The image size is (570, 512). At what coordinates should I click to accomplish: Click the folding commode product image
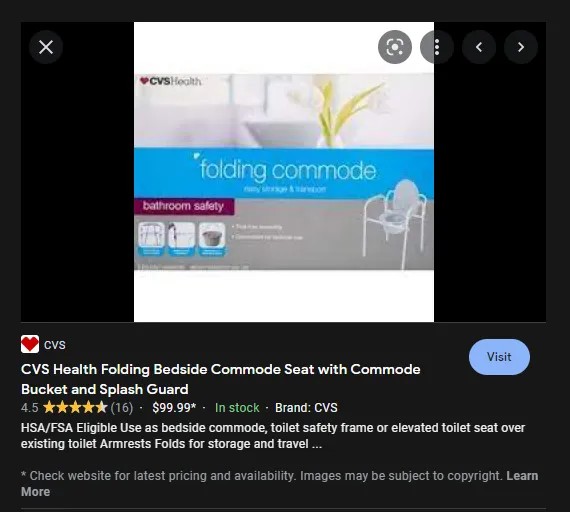pyautogui.click(x=284, y=172)
